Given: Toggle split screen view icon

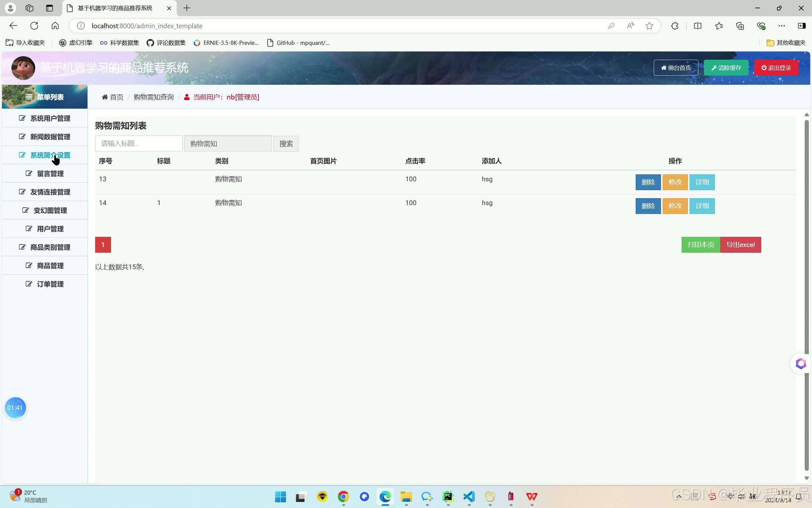Looking at the screenshot, I should 697,26.
